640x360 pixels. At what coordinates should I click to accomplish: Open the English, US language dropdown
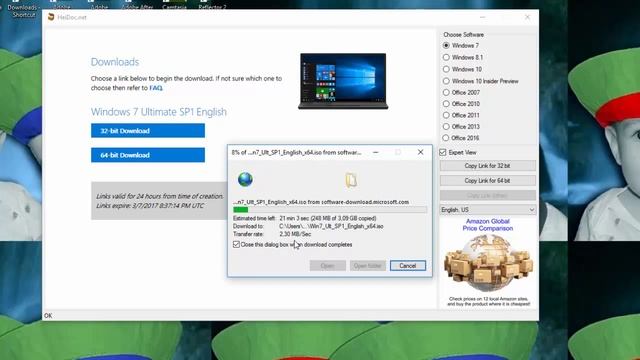point(488,209)
